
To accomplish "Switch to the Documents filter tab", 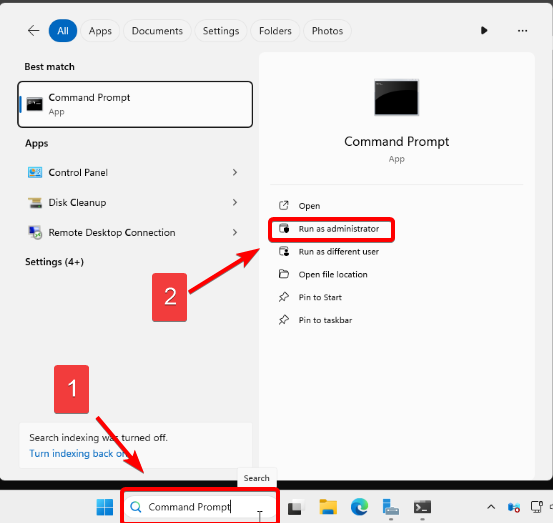I will (x=157, y=31).
